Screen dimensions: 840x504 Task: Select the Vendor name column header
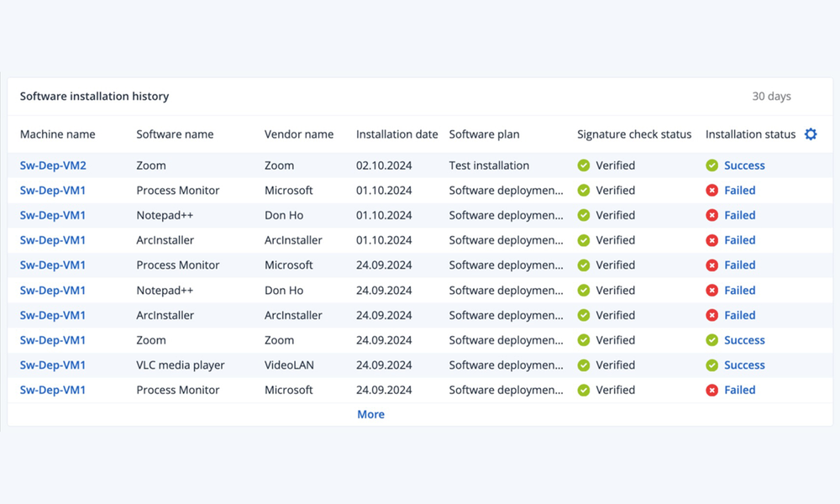298,134
